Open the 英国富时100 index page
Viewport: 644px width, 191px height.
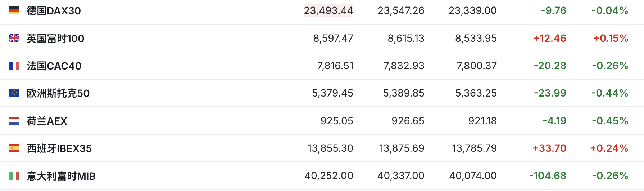[x=55, y=38]
